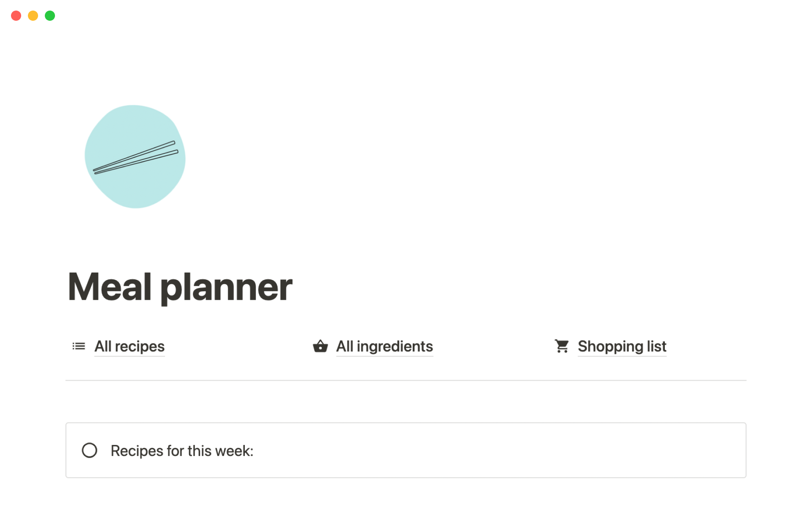The image size is (812, 508).
Task: Click the basket icon beside All ingredients
Action: [320, 346]
